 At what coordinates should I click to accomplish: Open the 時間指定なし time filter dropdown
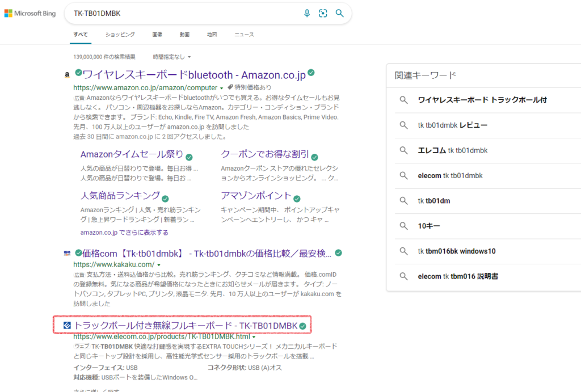click(172, 57)
